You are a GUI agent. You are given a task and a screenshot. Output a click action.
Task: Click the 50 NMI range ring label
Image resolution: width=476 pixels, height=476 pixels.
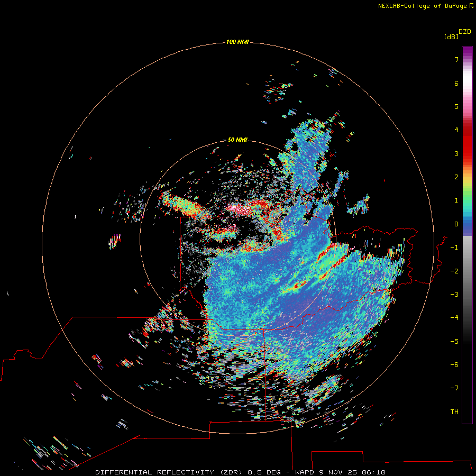pyautogui.click(x=237, y=140)
